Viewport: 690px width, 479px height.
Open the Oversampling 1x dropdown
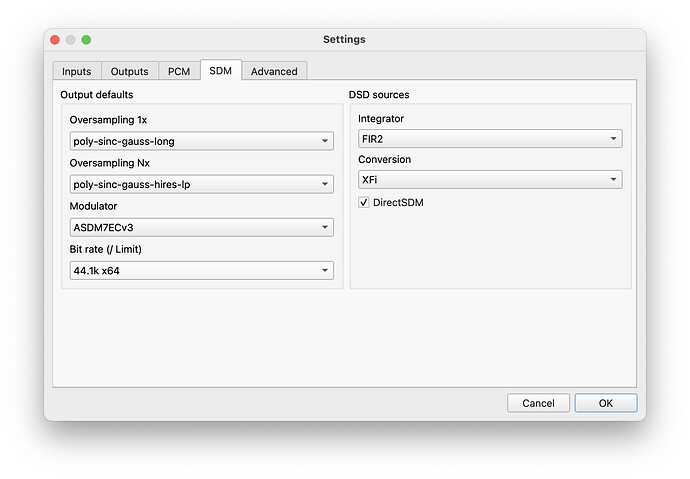coord(202,141)
